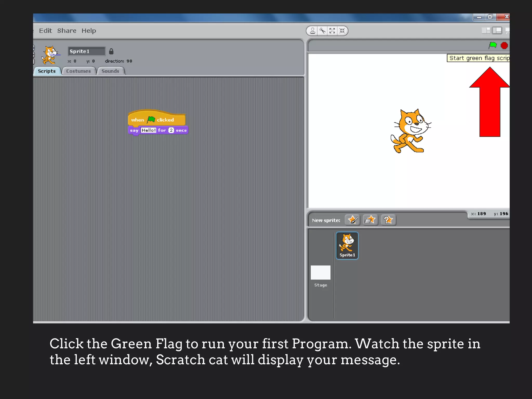Toggle the sprite drag lock icon

click(111, 51)
